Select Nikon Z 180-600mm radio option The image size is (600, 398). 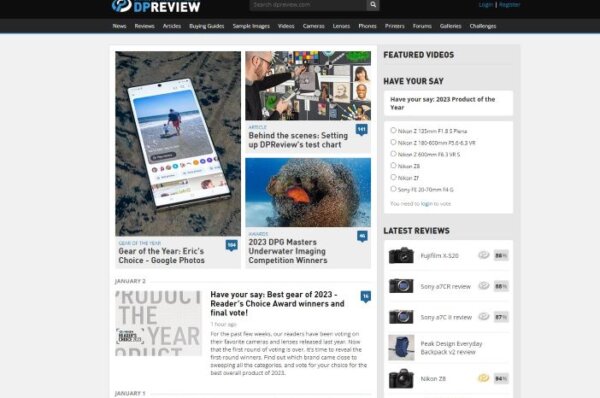(393, 142)
